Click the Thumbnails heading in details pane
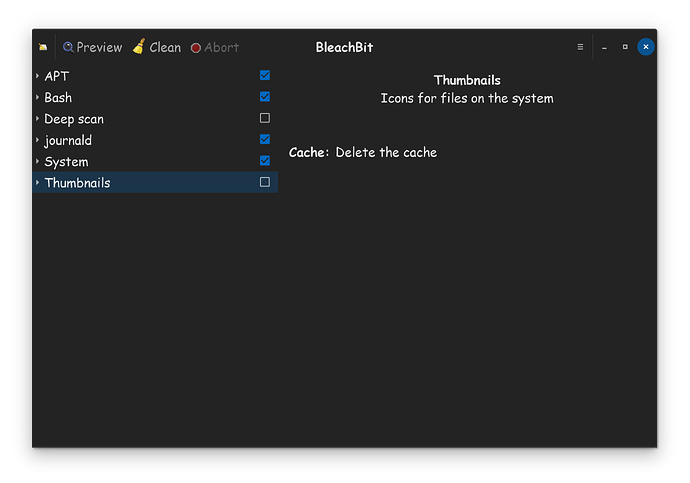 [467, 80]
